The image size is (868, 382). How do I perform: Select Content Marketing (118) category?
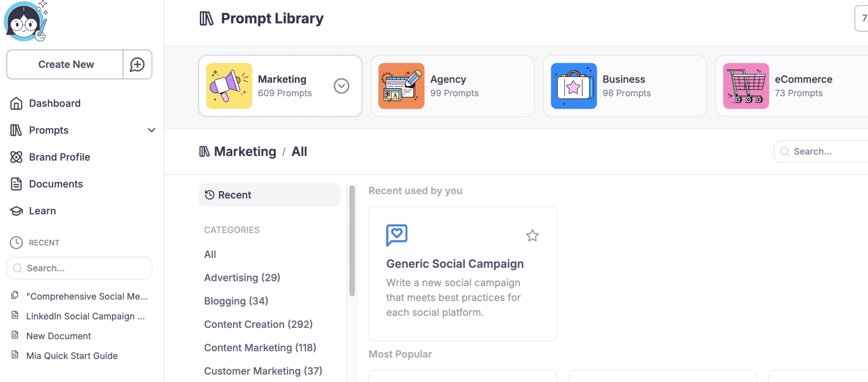pos(260,348)
